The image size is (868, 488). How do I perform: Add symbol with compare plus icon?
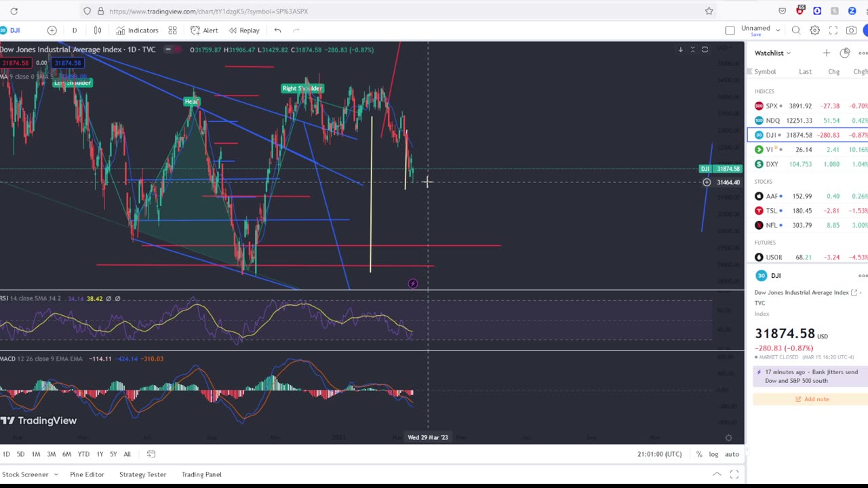coord(52,30)
